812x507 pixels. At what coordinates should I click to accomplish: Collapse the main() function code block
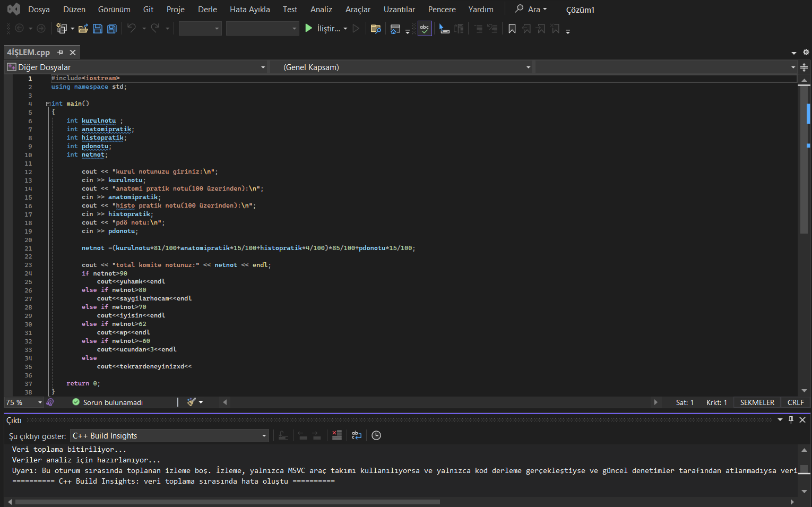[x=48, y=104]
